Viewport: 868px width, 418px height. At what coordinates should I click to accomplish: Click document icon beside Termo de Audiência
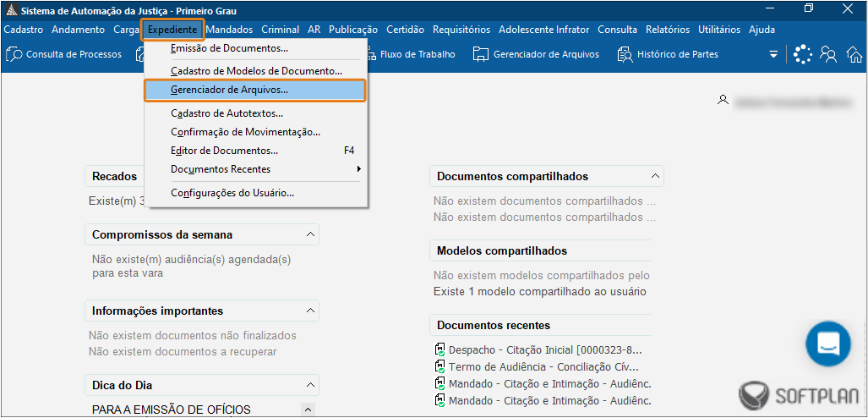coord(440,367)
